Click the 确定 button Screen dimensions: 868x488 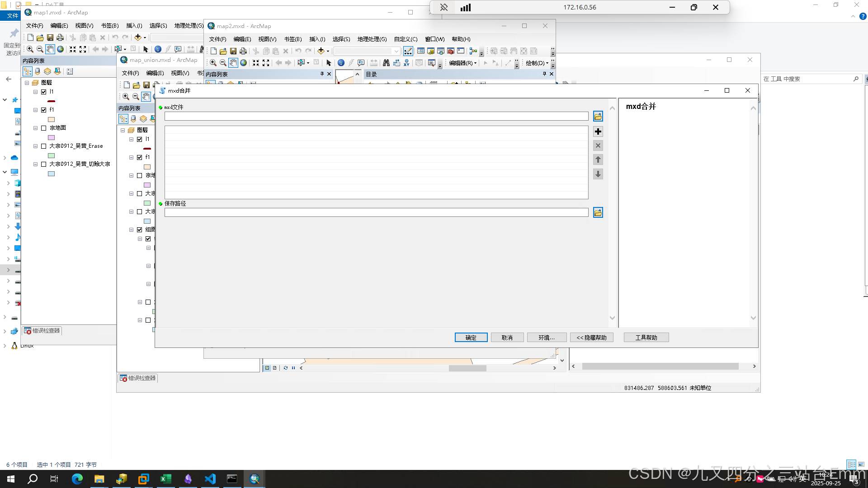click(471, 338)
